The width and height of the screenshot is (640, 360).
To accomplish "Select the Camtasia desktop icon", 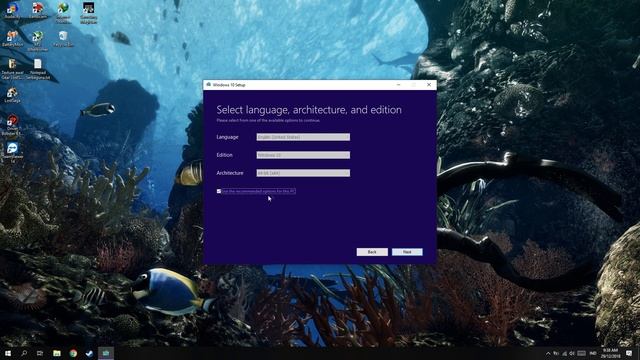I will click(38, 11).
